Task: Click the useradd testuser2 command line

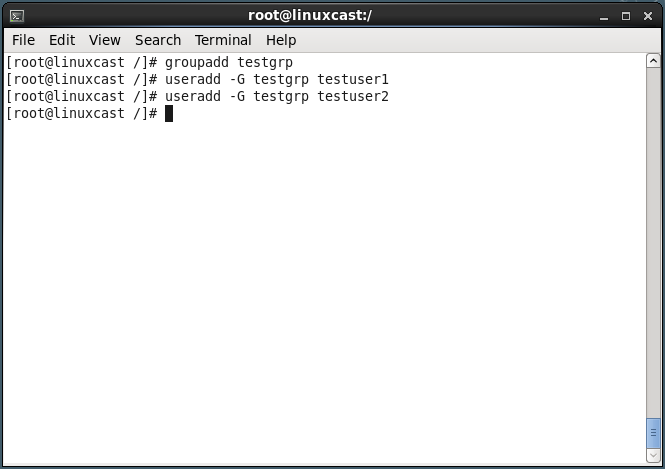Action: (x=197, y=97)
